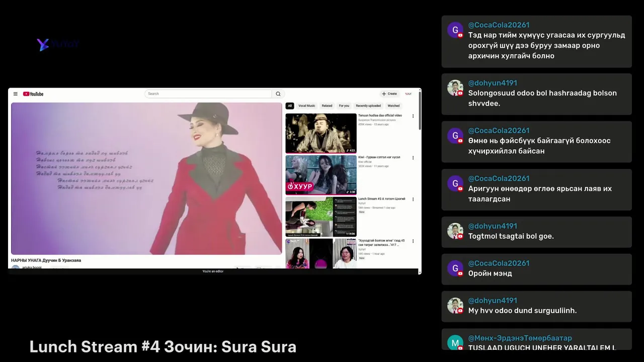
Task: Click username above 'Тэд нар тийм хүмүүс'
Action: pos(499,25)
